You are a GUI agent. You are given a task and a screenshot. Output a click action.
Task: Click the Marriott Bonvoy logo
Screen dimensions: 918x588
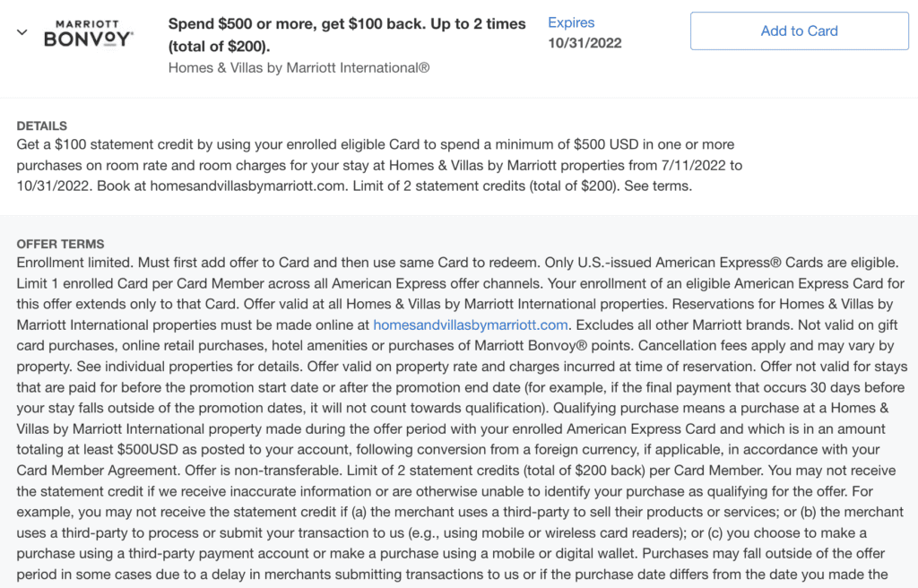click(x=88, y=33)
